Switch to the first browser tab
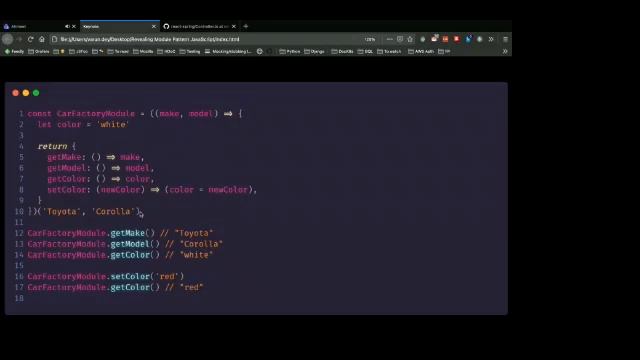 40,27
